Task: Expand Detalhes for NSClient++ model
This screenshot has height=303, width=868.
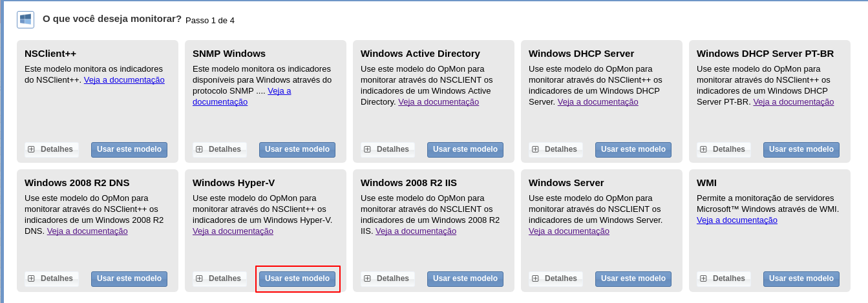Action: click(x=52, y=149)
